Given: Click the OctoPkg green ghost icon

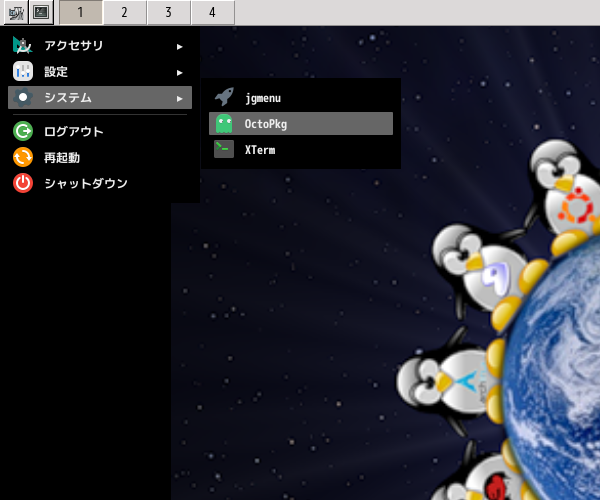Looking at the screenshot, I should (224, 124).
